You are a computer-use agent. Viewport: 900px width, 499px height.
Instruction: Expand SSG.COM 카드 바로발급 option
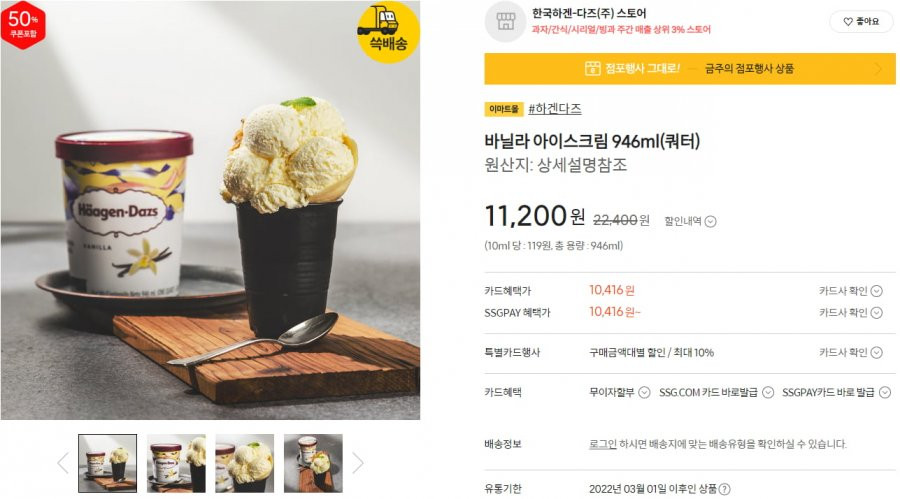(x=716, y=392)
